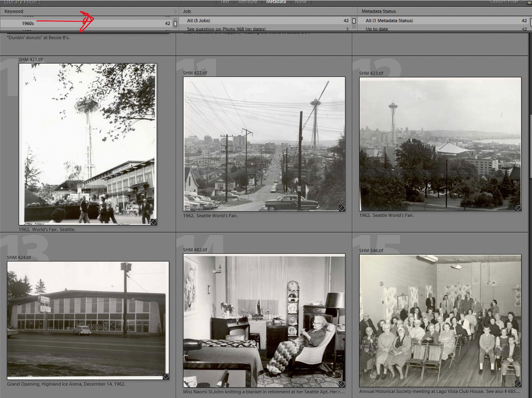Click metadata badge on SHM 422.tif thumbnail
The width and height of the screenshot is (532, 398).
342,208
